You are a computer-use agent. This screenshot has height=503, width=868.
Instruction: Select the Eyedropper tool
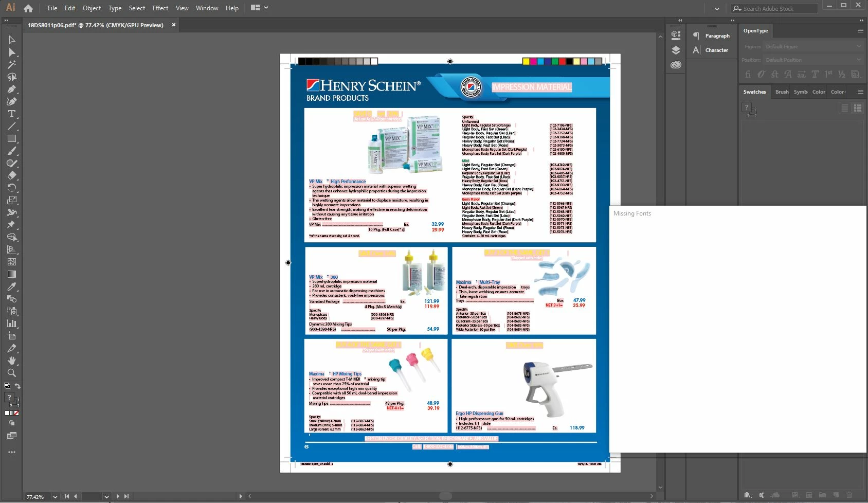[x=12, y=287]
